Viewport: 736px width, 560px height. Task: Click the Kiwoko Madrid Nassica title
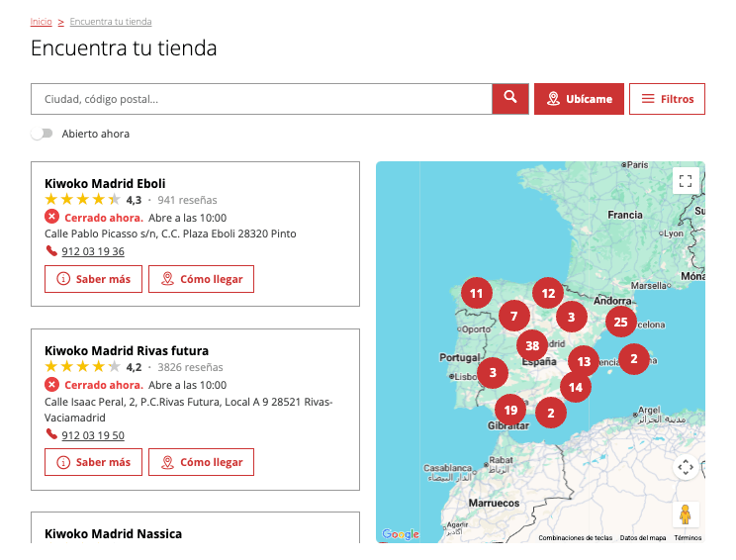pos(113,533)
